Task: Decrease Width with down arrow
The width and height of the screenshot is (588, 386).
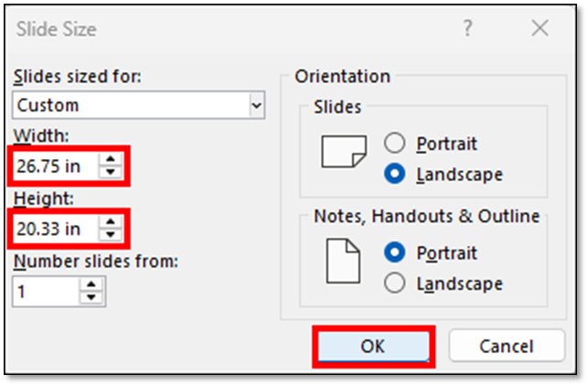Action: 110,173
